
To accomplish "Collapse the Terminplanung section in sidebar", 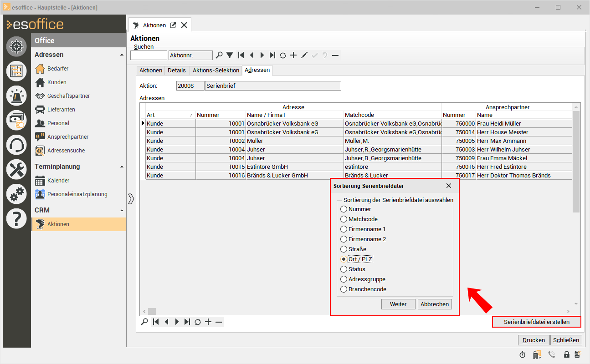I will point(122,167).
